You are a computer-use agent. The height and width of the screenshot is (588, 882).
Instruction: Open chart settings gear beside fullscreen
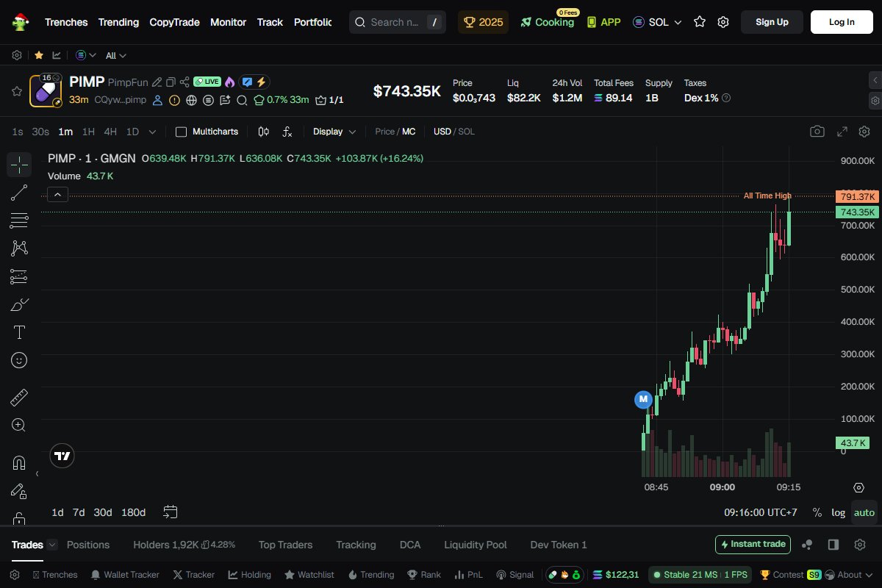pyautogui.click(x=864, y=132)
